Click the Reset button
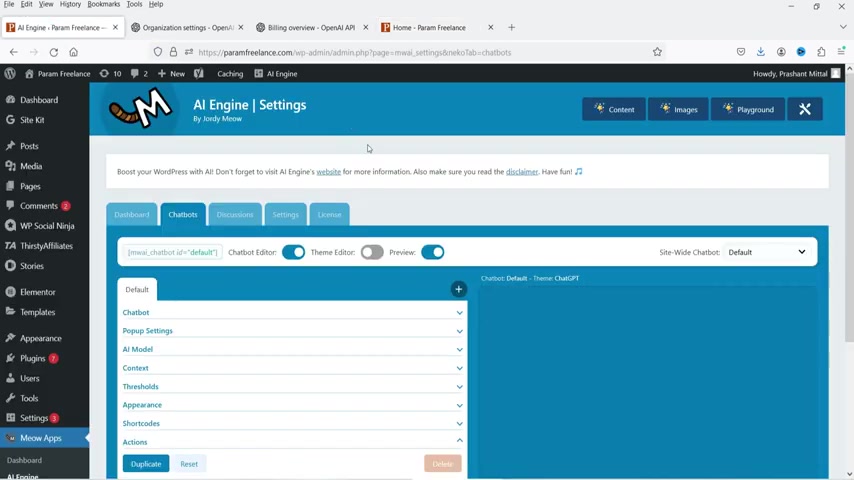Viewport: 854px width, 480px height. [x=189, y=464]
